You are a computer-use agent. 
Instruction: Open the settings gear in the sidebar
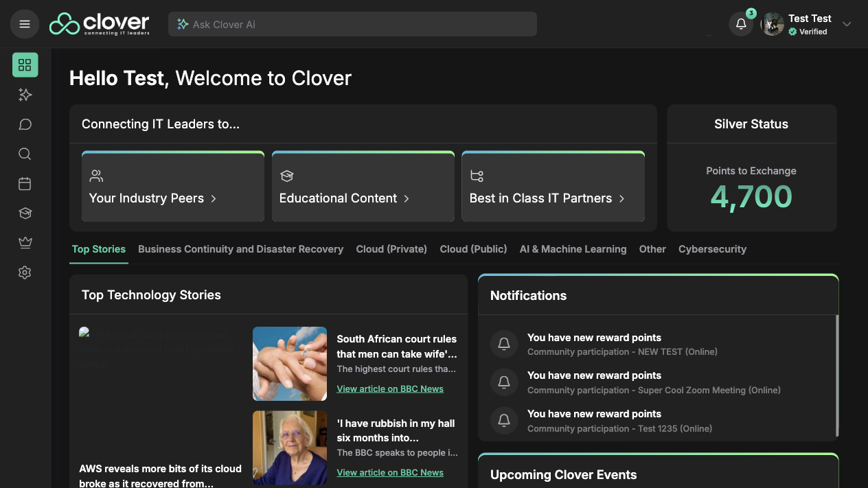click(x=25, y=272)
